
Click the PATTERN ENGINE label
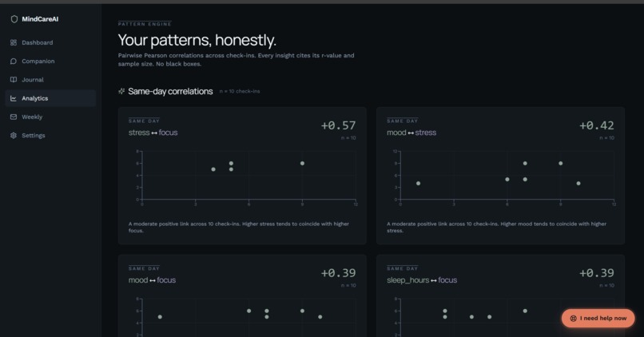(x=145, y=24)
